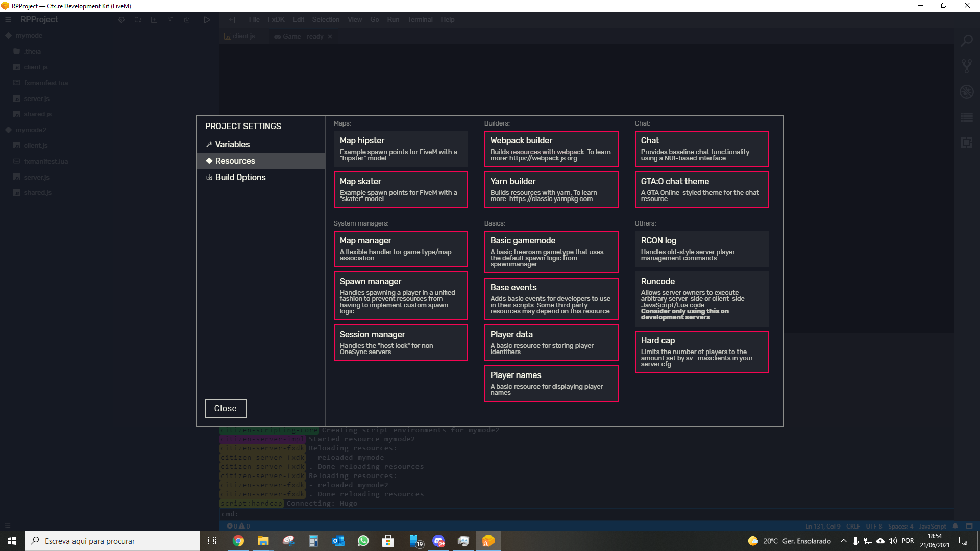Close the Game - ready tab
This screenshot has width=980, height=551.
click(x=330, y=36)
